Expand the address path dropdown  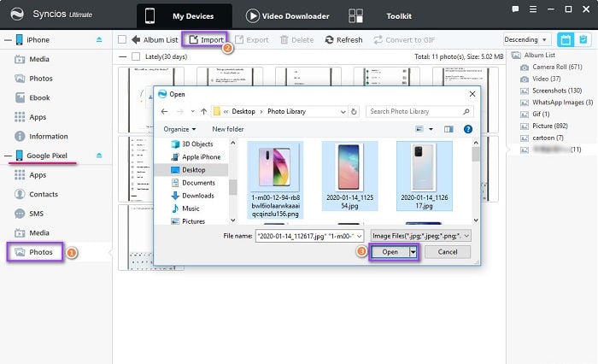(343, 112)
